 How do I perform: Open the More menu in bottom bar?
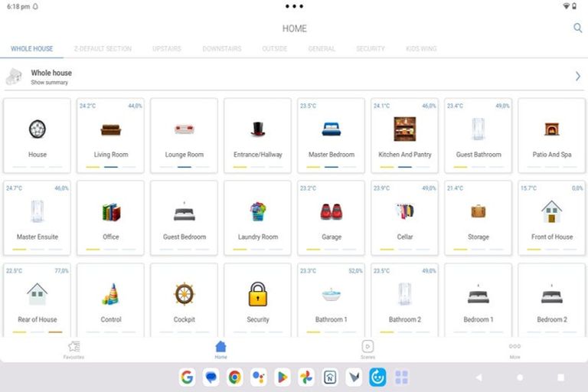click(x=514, y=349)
